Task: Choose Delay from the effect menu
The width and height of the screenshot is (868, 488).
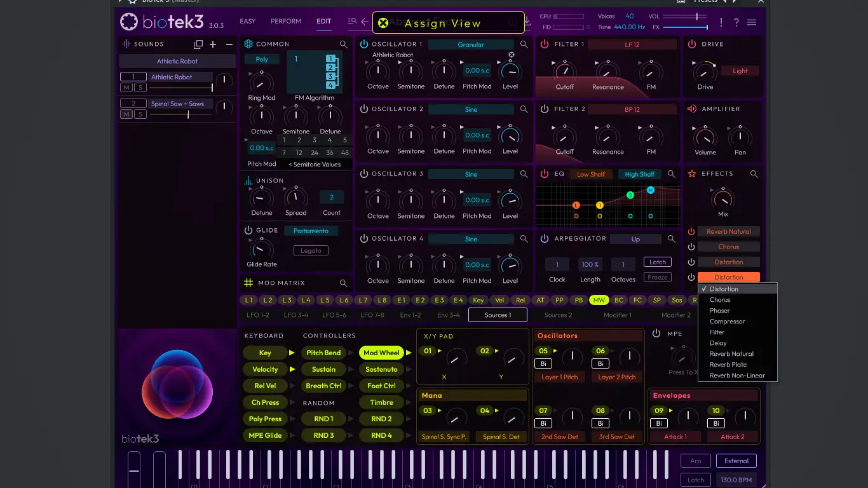Action: click(737, 343)
